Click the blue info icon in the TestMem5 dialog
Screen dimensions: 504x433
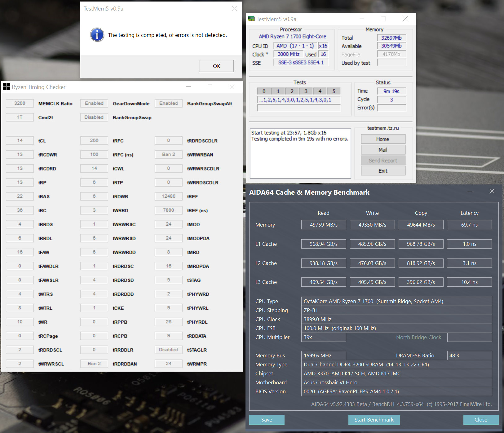click(x=97, y=35)
